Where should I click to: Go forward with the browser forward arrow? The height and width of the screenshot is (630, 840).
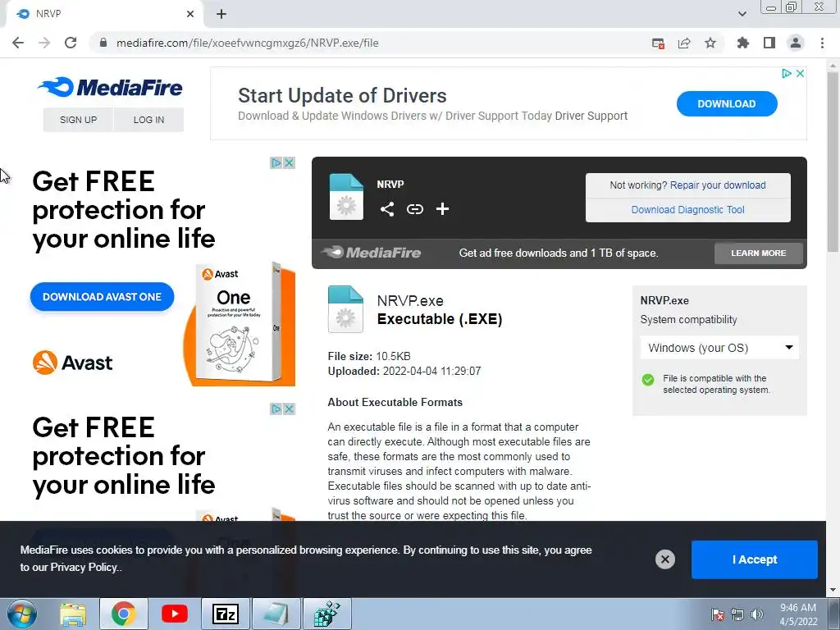[x=44, y=43]
